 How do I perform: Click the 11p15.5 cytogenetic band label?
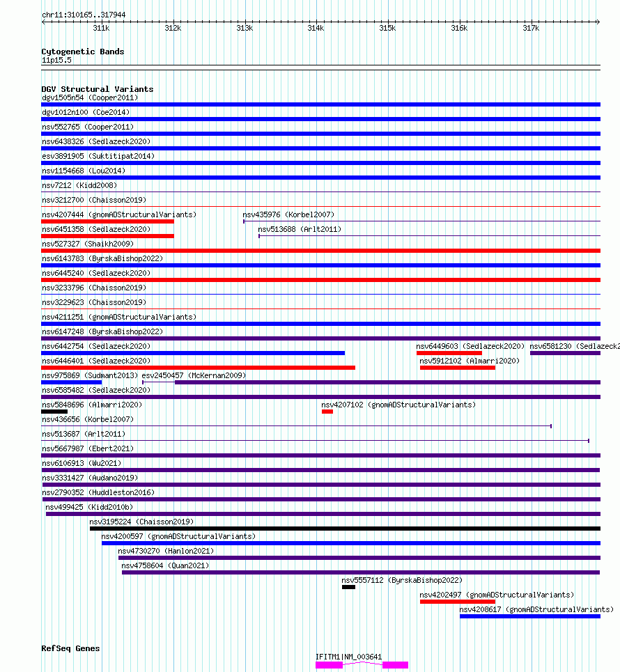pyautogui.click(x=56, y=60)
